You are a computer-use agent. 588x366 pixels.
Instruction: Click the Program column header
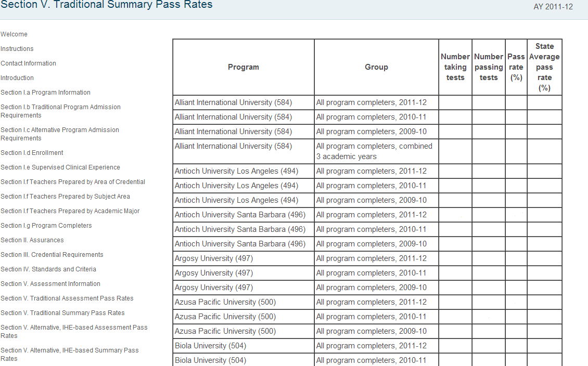244,67
